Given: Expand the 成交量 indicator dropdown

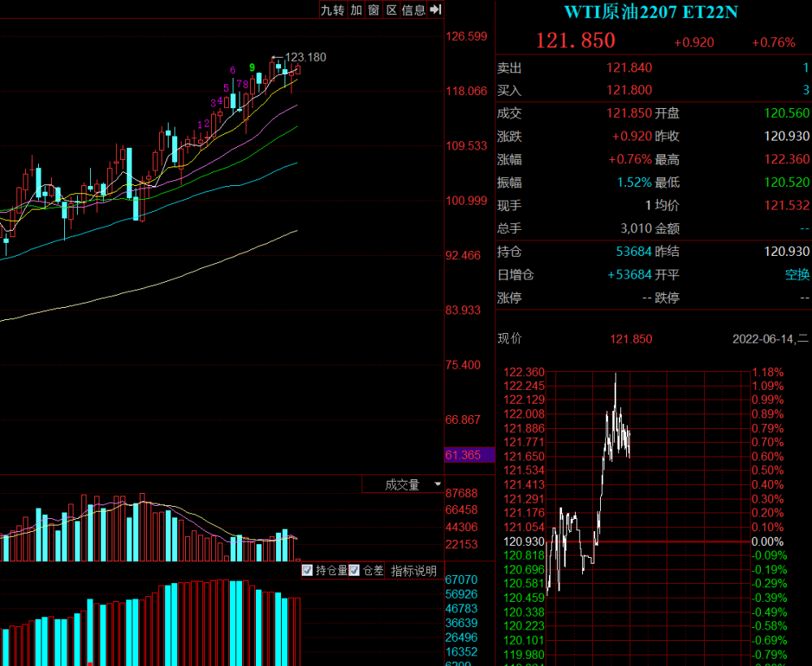Looking at the screenshot, I should pyautogui.click(x=403, y=485).
